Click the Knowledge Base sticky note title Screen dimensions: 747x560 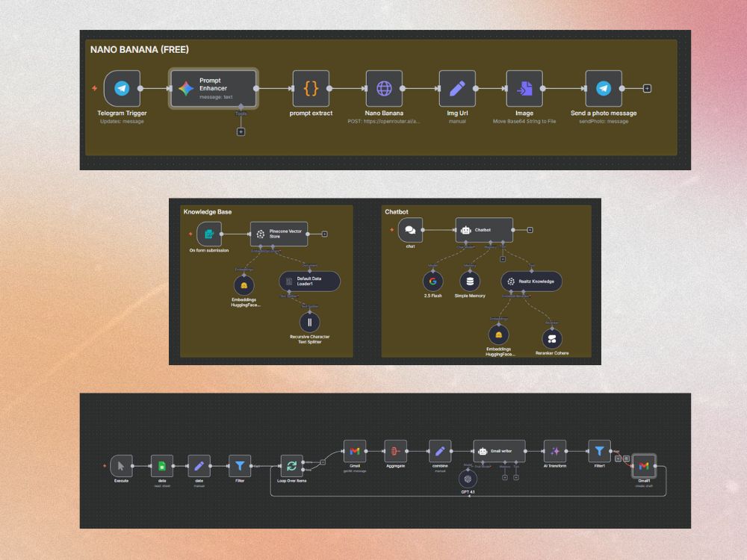click(207, 212)
